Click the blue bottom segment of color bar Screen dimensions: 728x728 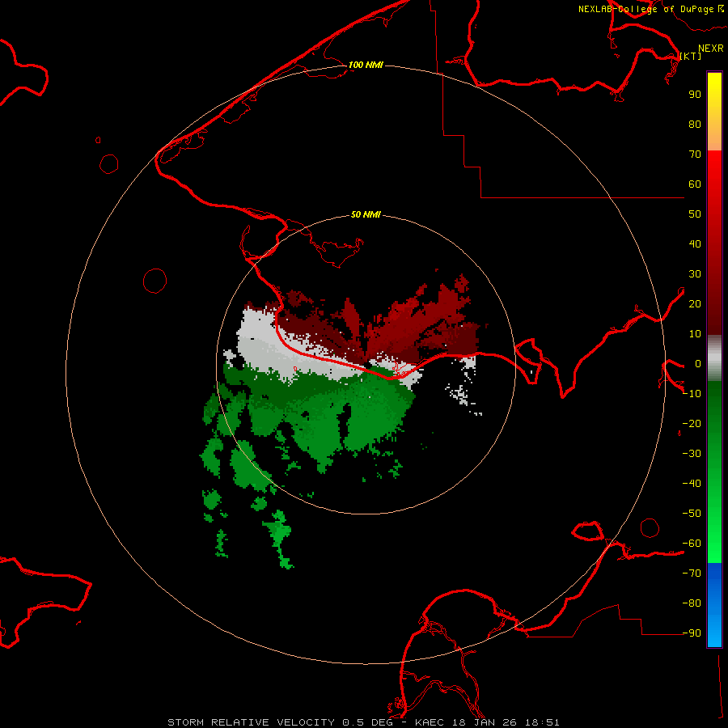(714, 605)
